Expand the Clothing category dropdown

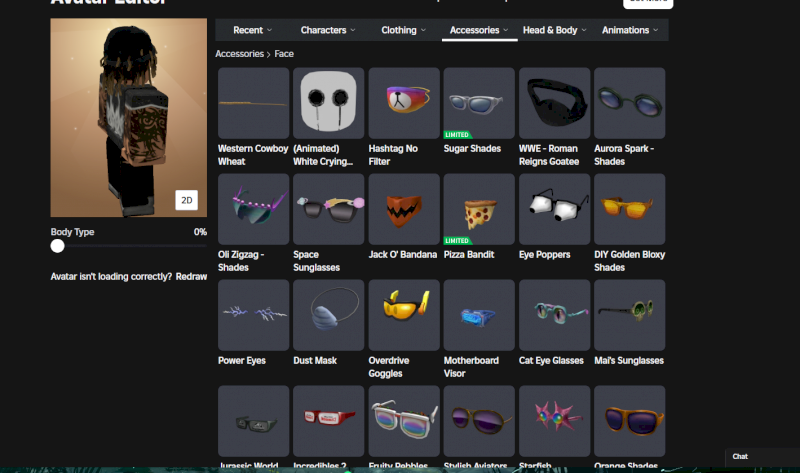pos(404,30)
